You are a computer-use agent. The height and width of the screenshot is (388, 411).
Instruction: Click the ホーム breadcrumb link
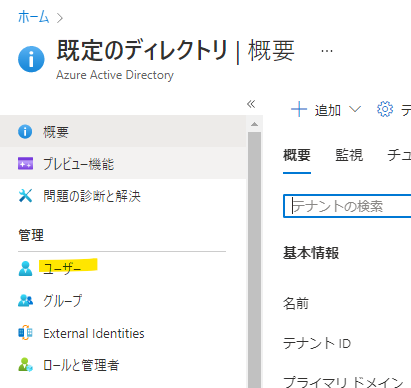click(33, 17)
